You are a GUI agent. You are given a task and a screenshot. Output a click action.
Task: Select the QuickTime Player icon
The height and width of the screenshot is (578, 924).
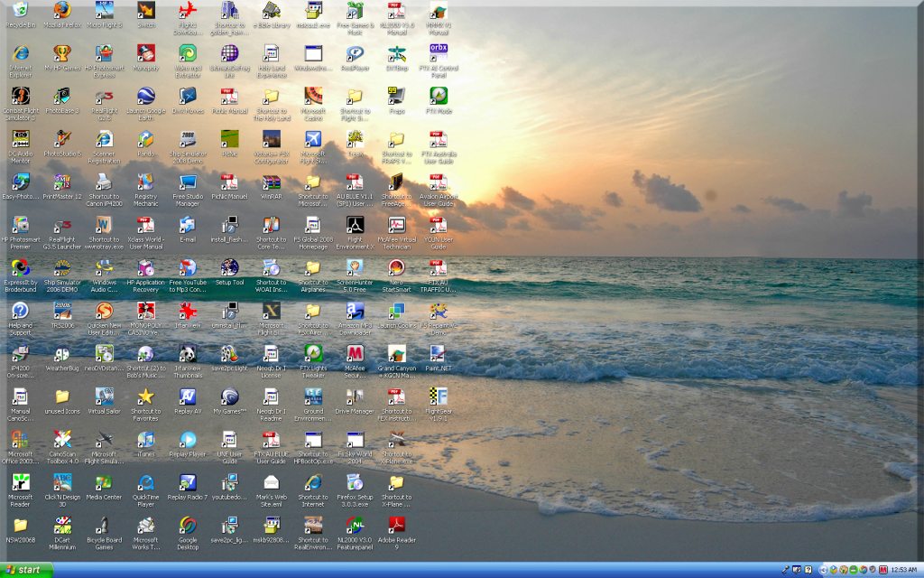point(145,483)
